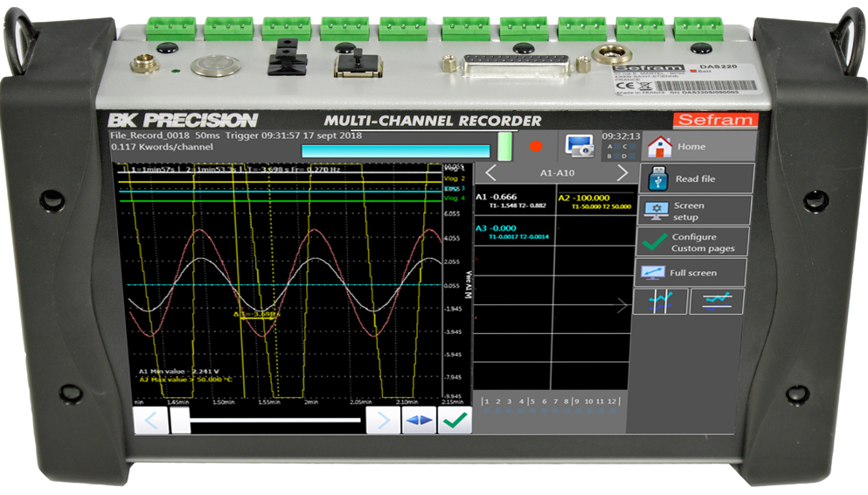This screenshot has width=868, height=495.
Task: Toggle the blue double-arrow zoom button
Action: 419,421
